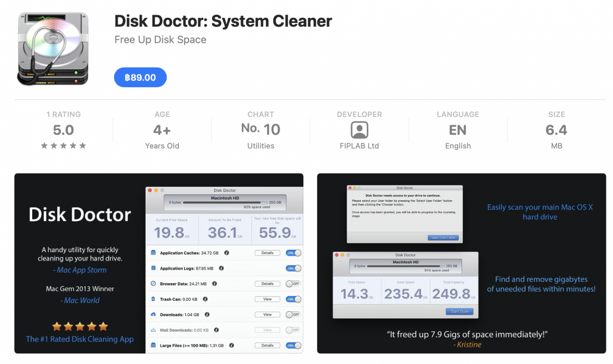Click the 19.8 GB Current Free Space value
Screen dimensions: 613x364
click(x=172, y=233)
